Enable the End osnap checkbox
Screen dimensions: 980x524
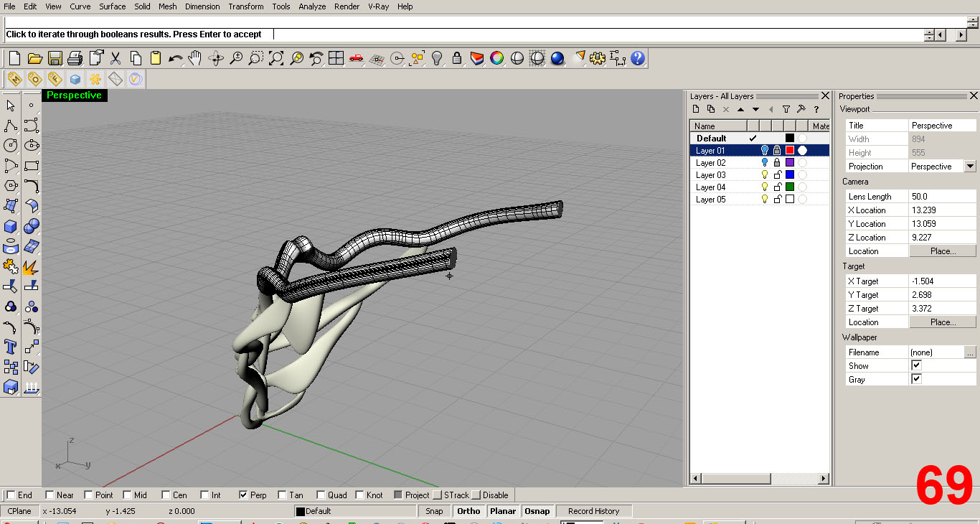pyautogui.click(x=11, y=495)
